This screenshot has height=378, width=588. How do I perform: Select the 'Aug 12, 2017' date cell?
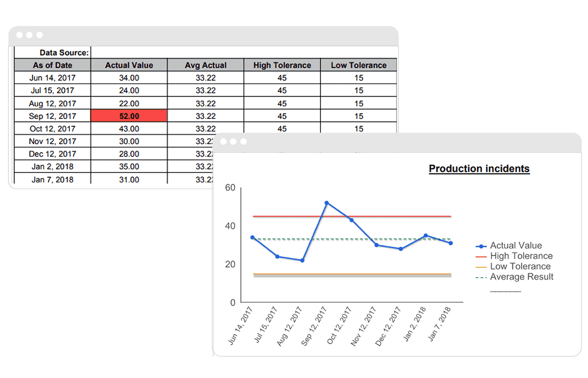point(52,103)
